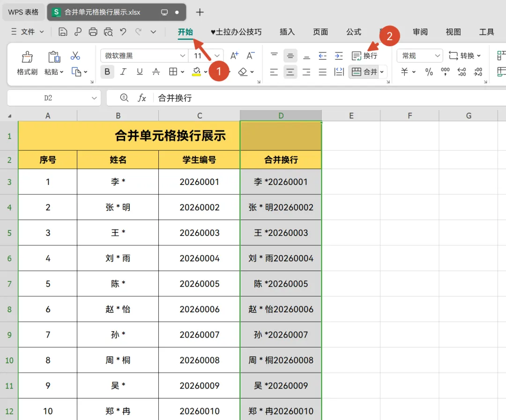Image resolution: width=506 pixels, height=420 pixels.
Task: Open a new tab with plus button
Action: coord(200,12)
